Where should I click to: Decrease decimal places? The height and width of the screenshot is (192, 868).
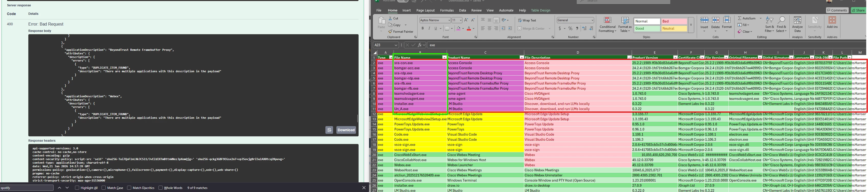592,28
